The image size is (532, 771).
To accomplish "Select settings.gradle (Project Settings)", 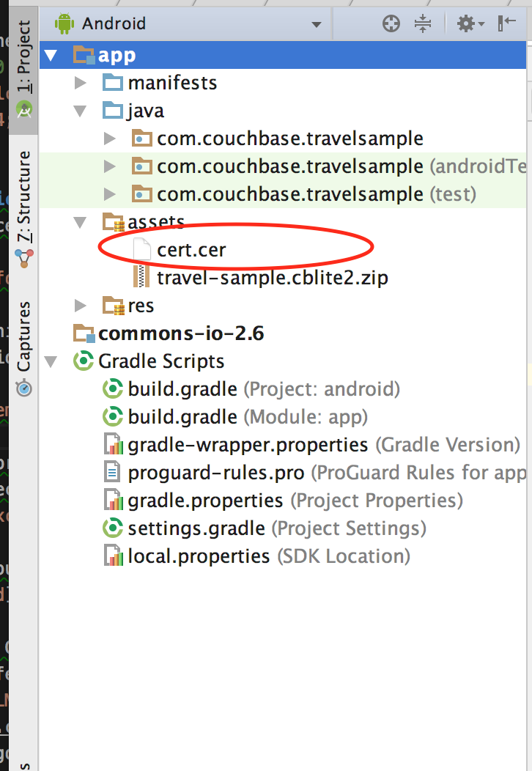I will tap(277, 528).
